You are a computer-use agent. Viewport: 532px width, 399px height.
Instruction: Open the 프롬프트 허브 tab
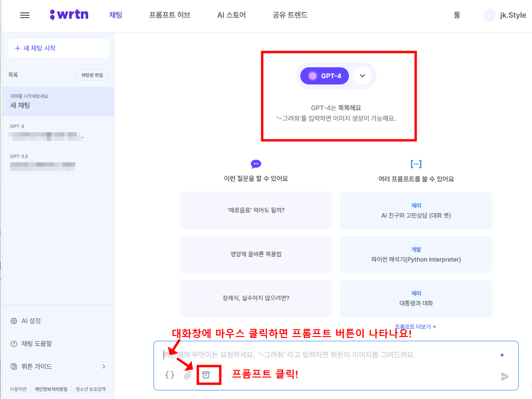point(170,15)
